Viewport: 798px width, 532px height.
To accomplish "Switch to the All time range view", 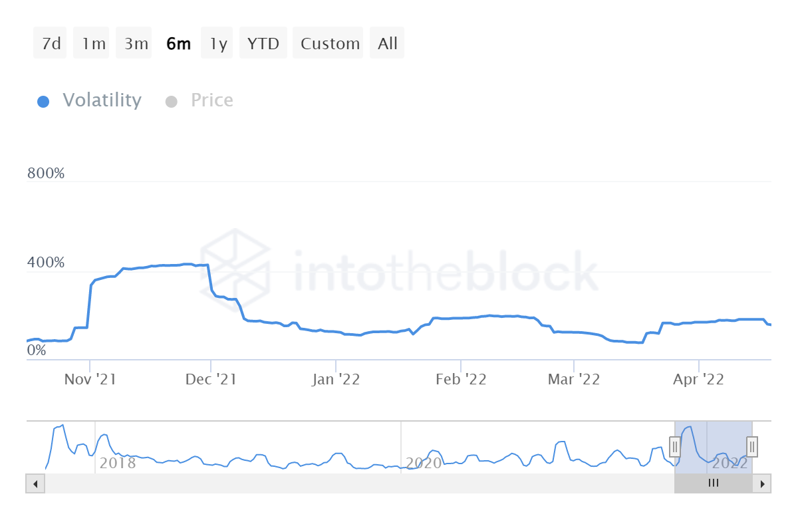I will click(386, 43).
